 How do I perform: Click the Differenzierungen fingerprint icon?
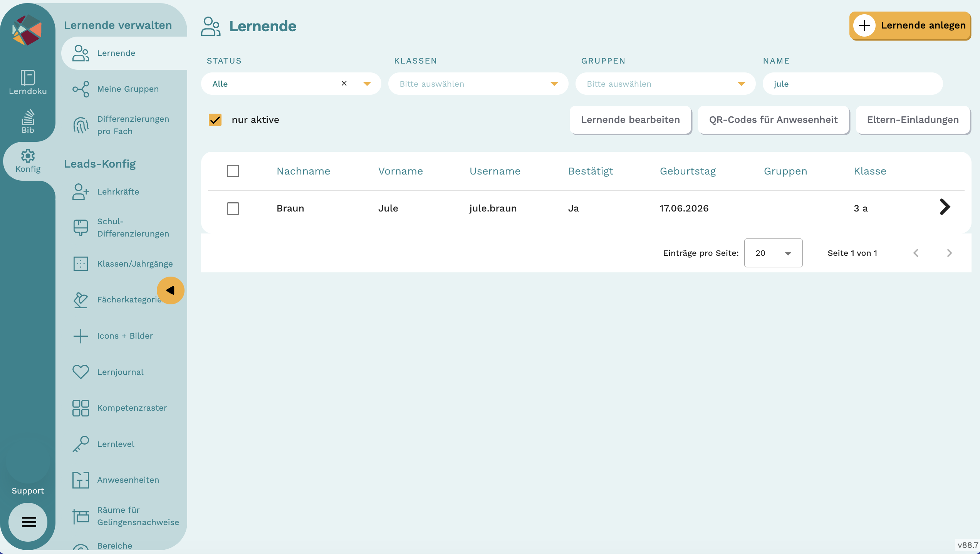pyautogui.click(x=81, y=125)
